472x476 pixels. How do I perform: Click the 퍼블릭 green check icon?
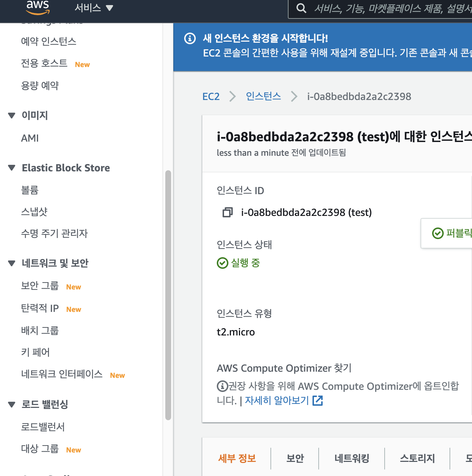point(438,233)
